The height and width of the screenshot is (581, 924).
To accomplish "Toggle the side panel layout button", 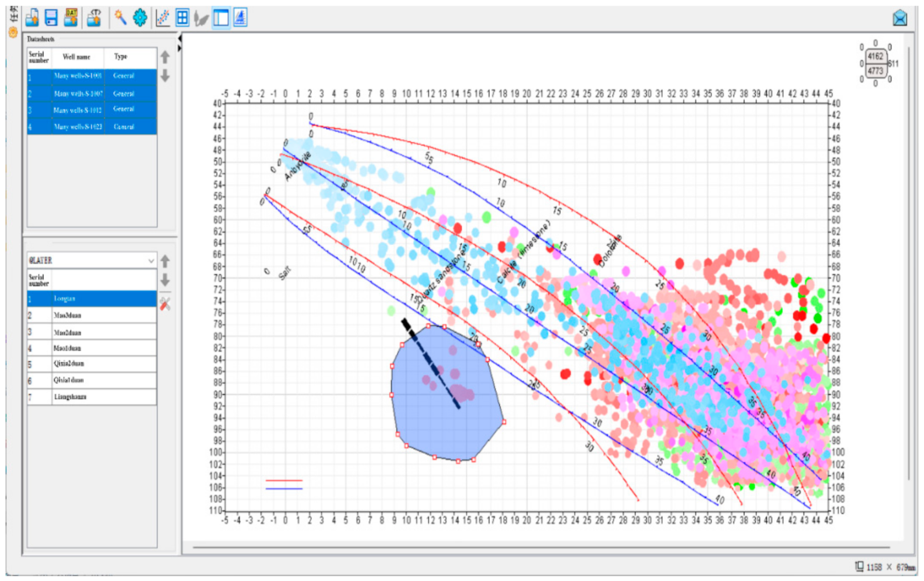I will [x=221, y=18].
